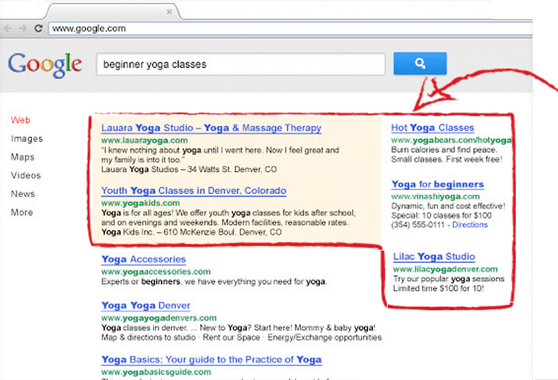Click the beginner yoga classes search box
The width and height of the screenshot is (558, 380).
[x=241, y=64]
